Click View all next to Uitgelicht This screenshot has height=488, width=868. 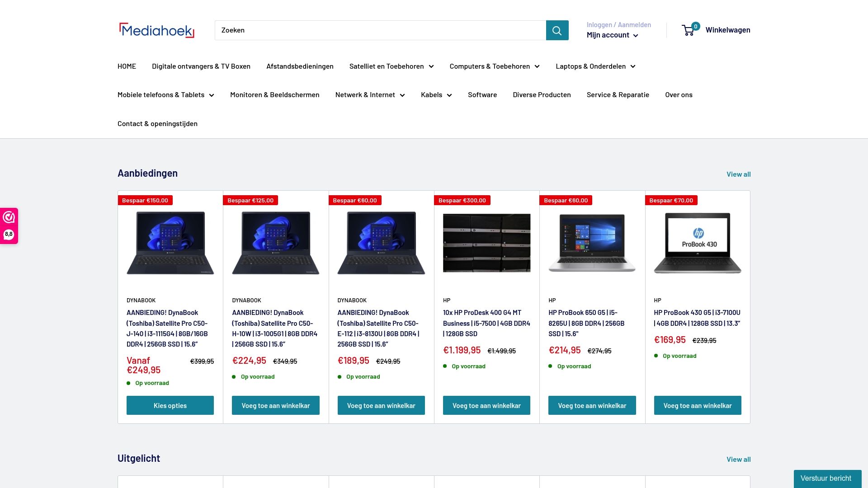click(739, 460)
